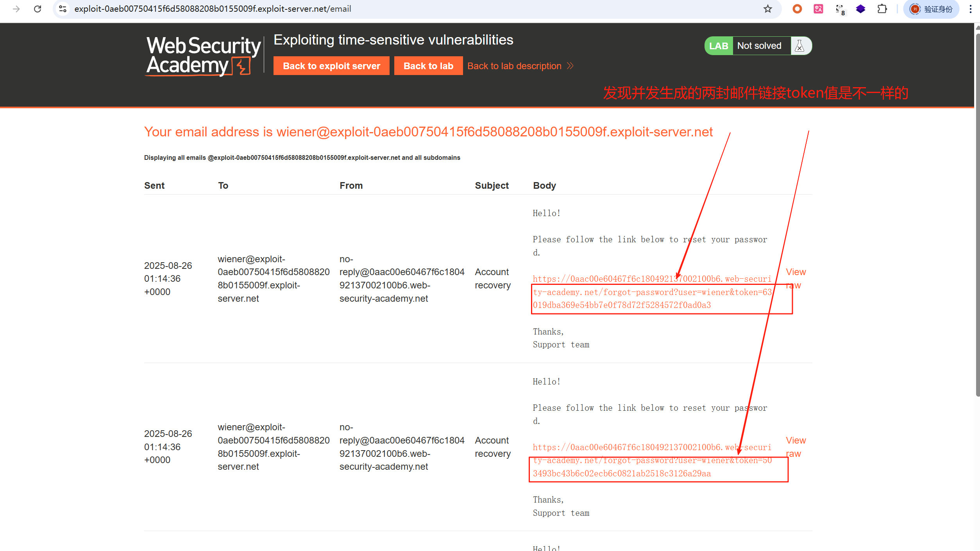Image resolution: width=980 pixels, height=551 pixels.
Task: Click the Back to exploit server button
Action: 331,66
